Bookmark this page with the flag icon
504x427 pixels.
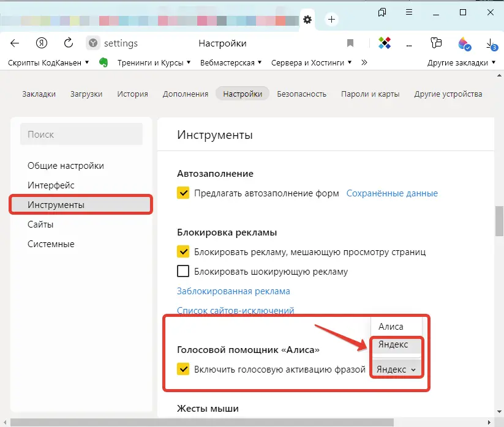pos(350,43)
